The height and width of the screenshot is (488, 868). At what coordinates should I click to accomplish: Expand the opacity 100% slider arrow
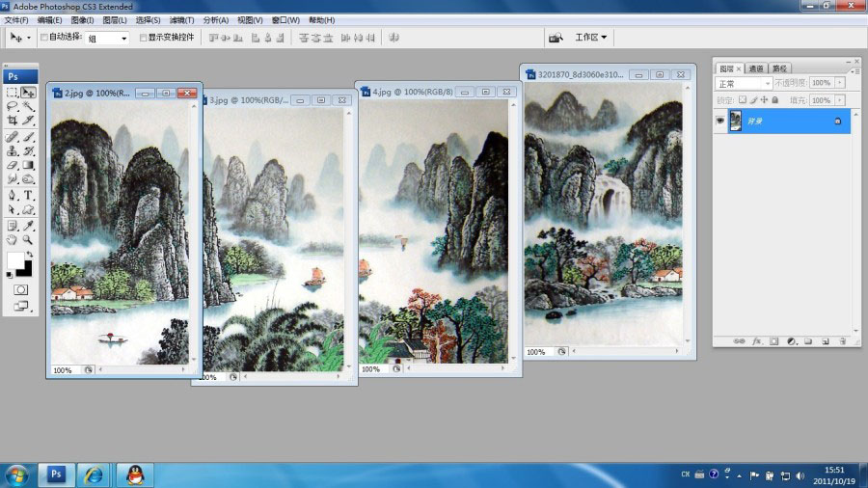pos(840,83)
